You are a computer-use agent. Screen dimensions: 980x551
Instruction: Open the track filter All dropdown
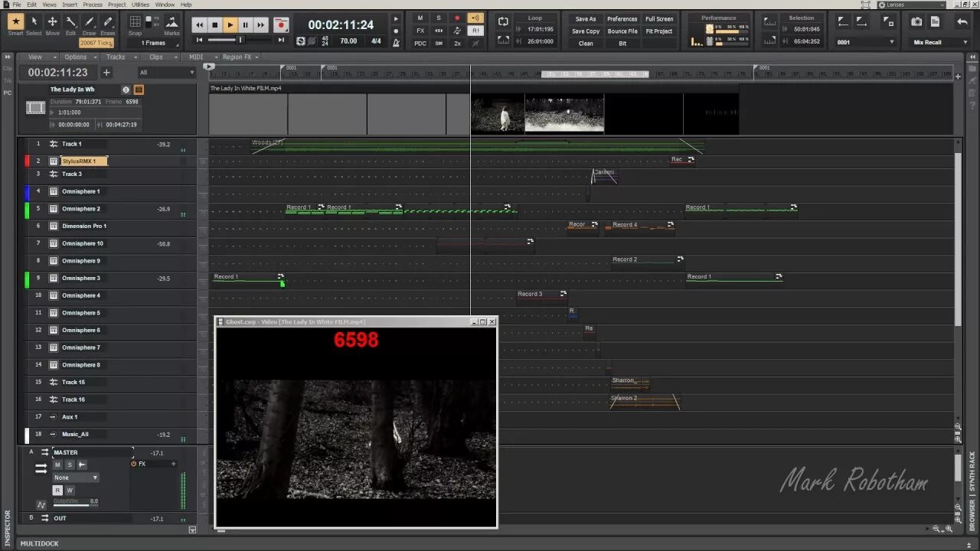(x=166, y=73)
